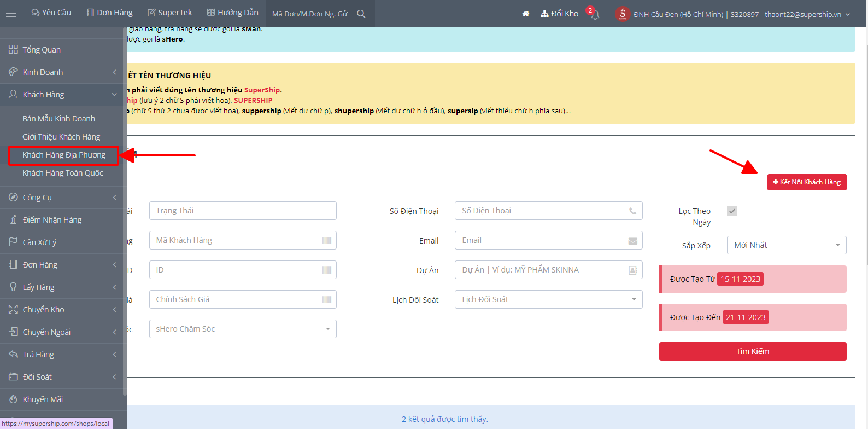Expand the Chuyển Kho sidebar chevron

click(x=114, y=310)
